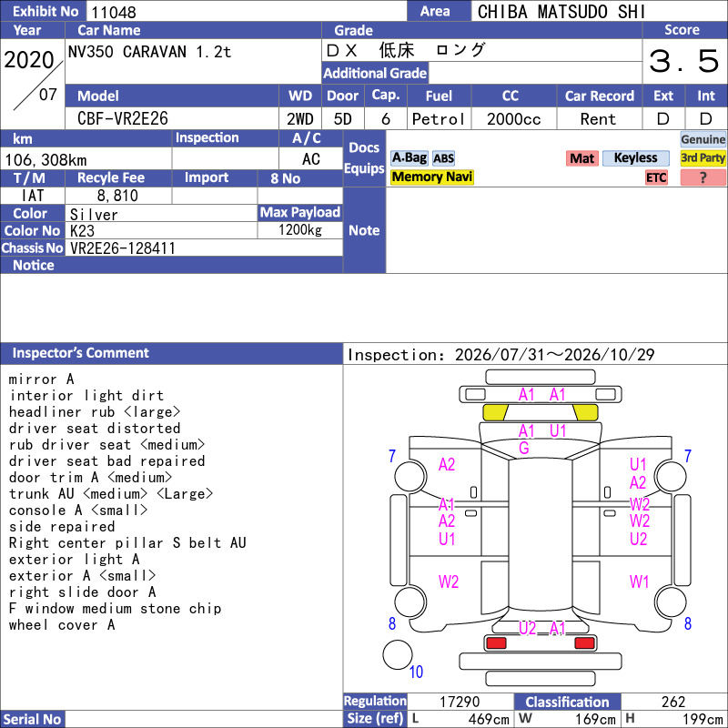Click the Rent car record value

tap(598, 119)
